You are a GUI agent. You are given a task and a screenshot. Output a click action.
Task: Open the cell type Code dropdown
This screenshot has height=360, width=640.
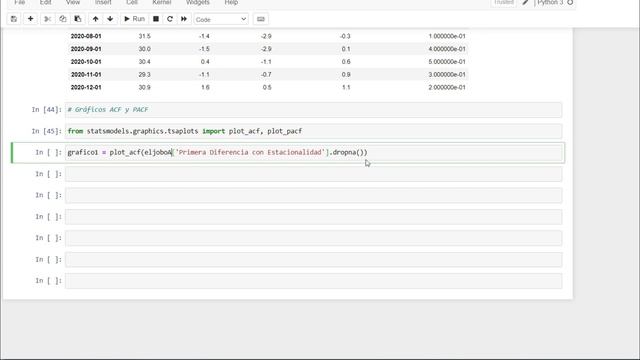220,19
